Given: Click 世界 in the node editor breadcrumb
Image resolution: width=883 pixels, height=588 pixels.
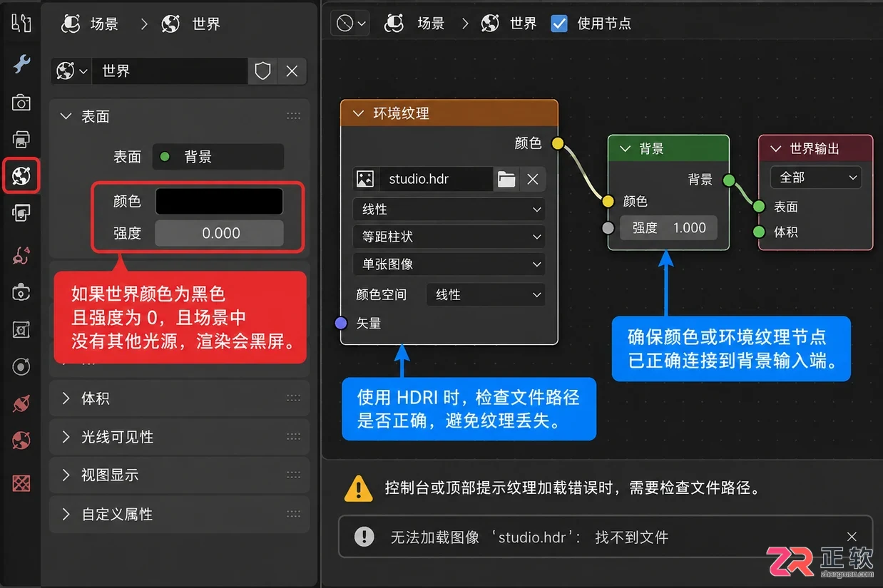Looking at the screenshot, I should coord(523,24).
